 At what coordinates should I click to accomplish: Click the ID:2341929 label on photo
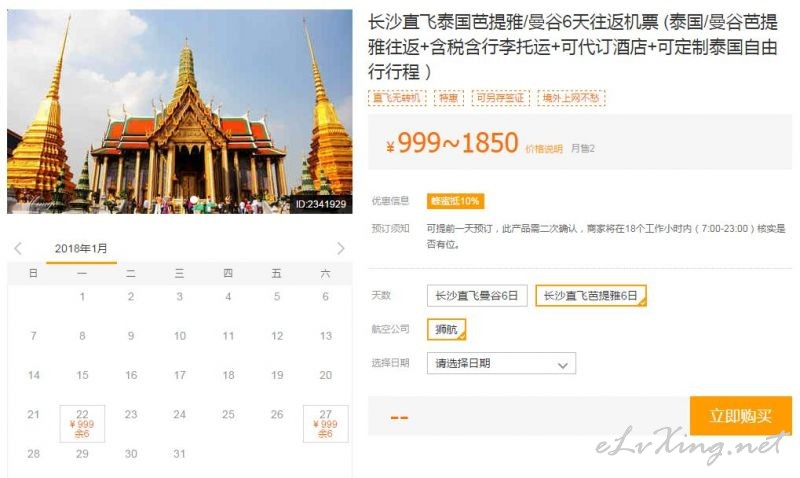click(321, 204)
